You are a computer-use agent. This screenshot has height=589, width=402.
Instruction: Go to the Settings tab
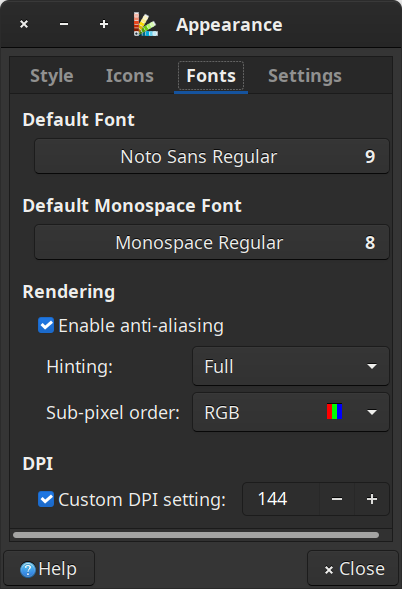(x=305, y=76)
